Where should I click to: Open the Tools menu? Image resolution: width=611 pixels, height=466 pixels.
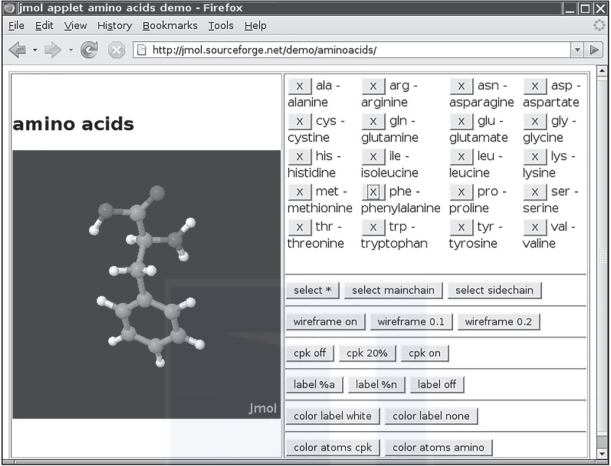pyautogui.click(x=221, y=26)
